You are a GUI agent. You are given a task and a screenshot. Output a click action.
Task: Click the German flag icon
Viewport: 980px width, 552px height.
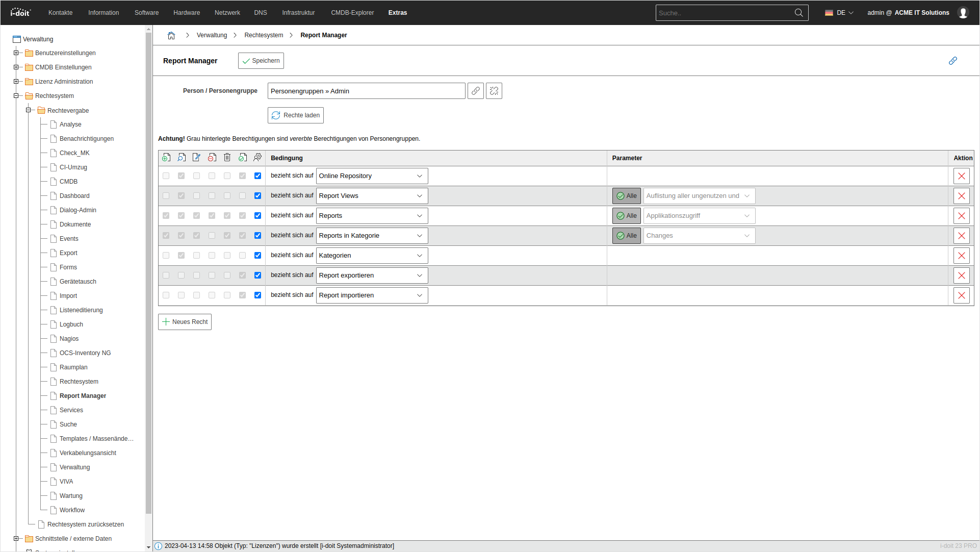click(x=829, y=13)
